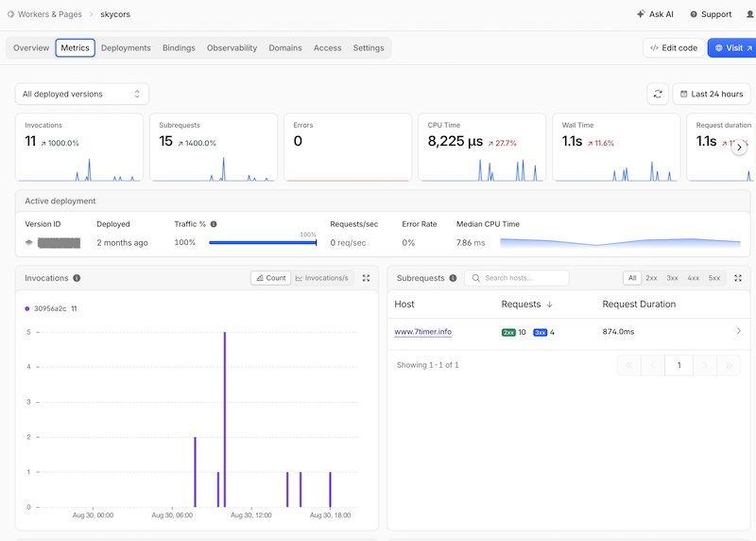Open the Bindings tab

tap(179, 48)
